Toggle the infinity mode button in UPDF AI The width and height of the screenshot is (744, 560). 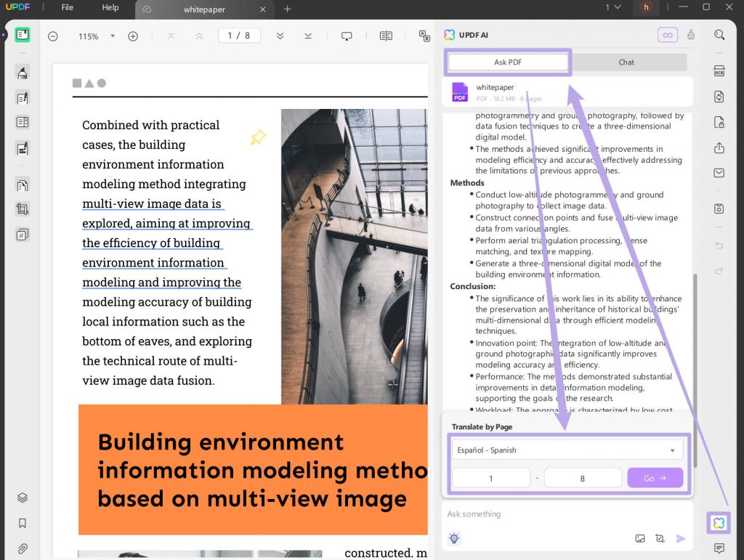coord(666,35)
